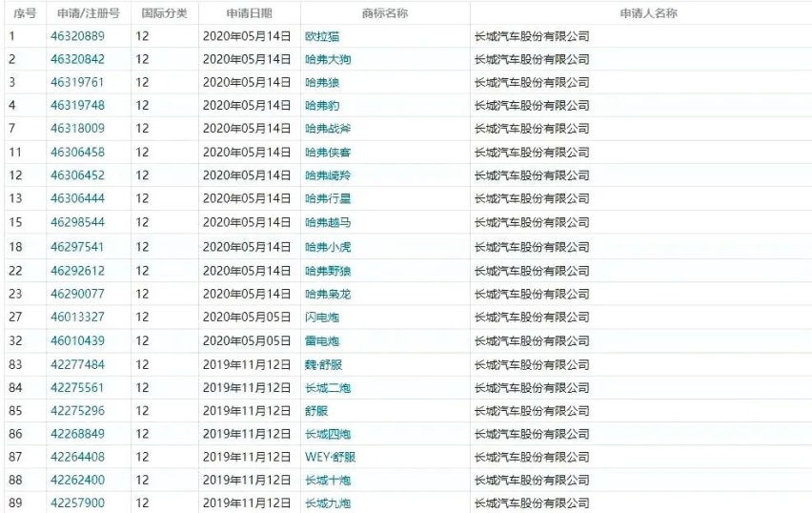Click the 序号 column header
Screen dimensions: 812x513
click(25, 13)
